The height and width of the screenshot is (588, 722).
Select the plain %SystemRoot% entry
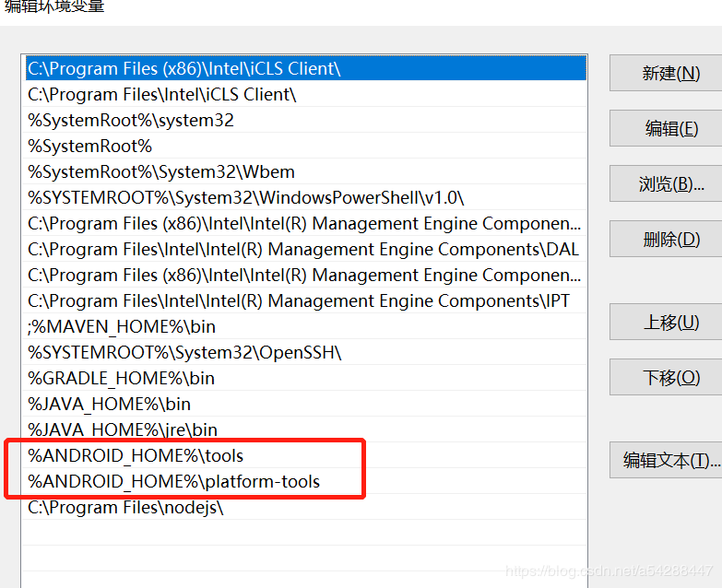pos(304,146)
